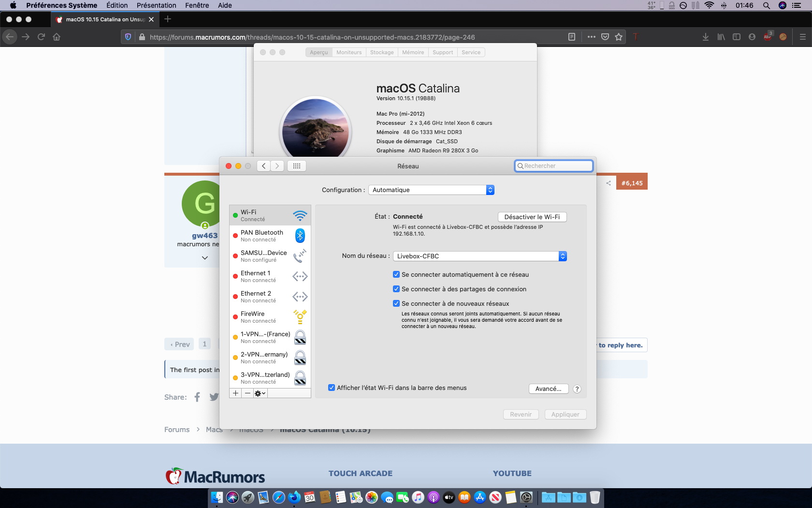
Task: Open the Apple menu
Action: tap(13, 5)
